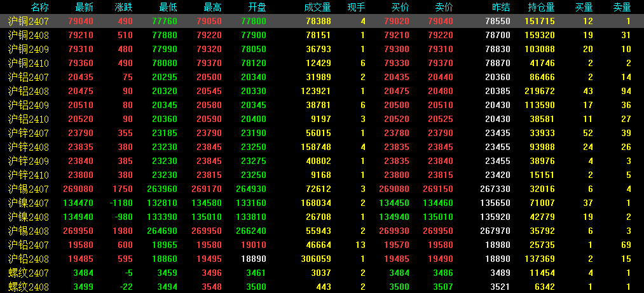Click open interest 137369 of 沪铅2408

point(540,259)
